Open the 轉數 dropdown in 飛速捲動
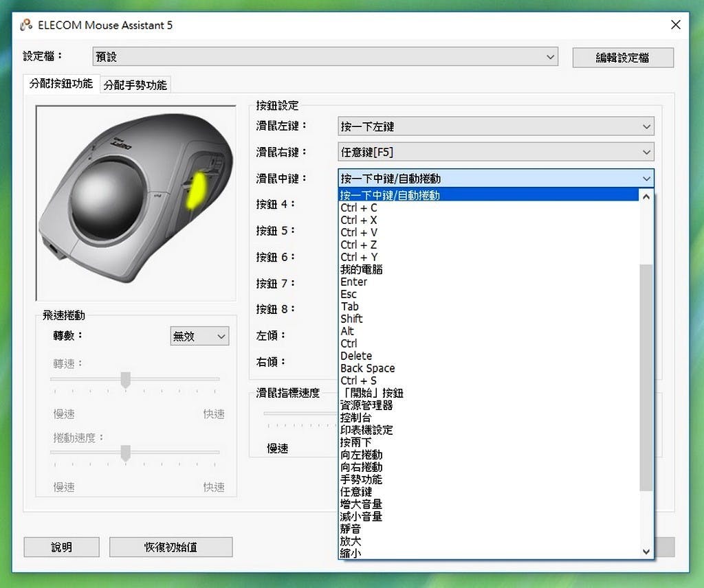The height and width of the screenshot is (588, 704). 199,337
